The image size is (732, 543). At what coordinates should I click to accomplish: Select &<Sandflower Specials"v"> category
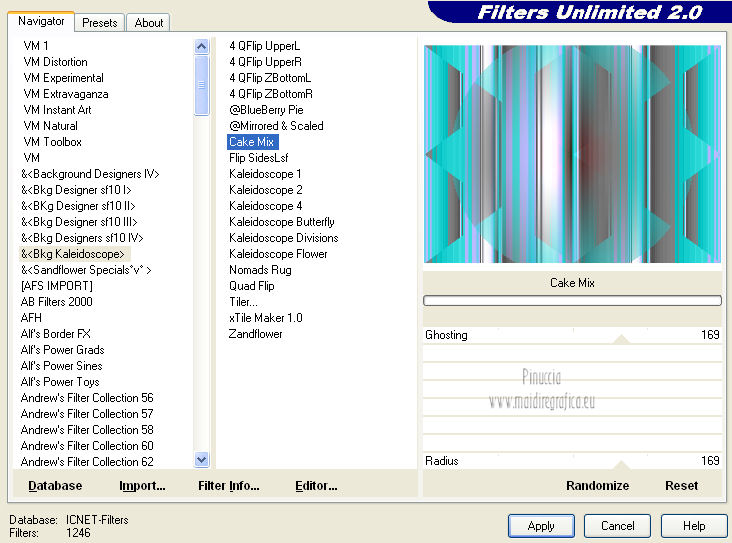click(86, 269)
